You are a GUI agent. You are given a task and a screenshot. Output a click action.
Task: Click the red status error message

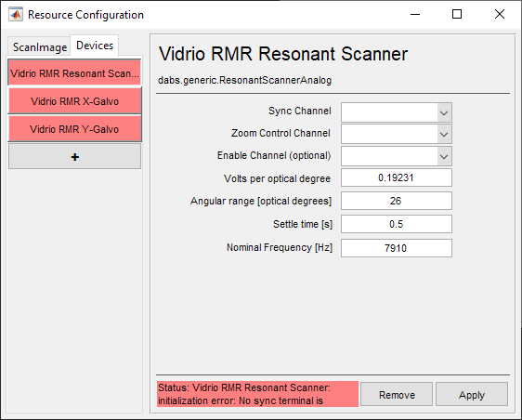(x=257, y=394)
